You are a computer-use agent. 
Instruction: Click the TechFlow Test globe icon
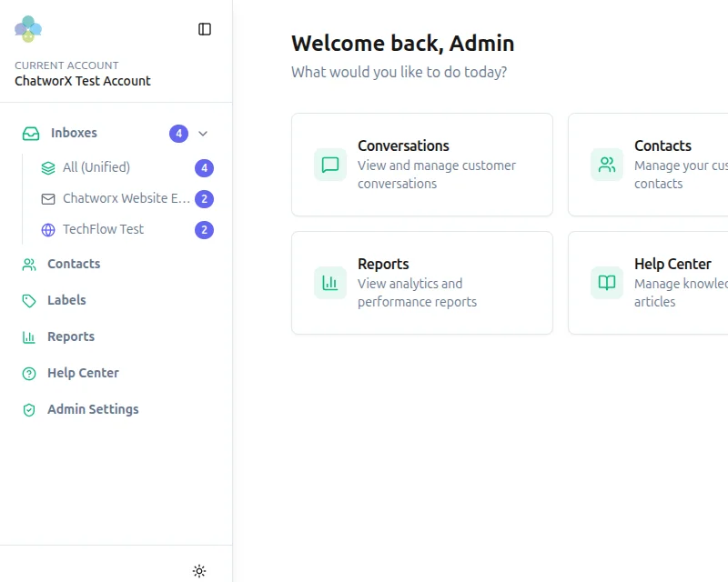pyautogui.click(x=48, y=230)
